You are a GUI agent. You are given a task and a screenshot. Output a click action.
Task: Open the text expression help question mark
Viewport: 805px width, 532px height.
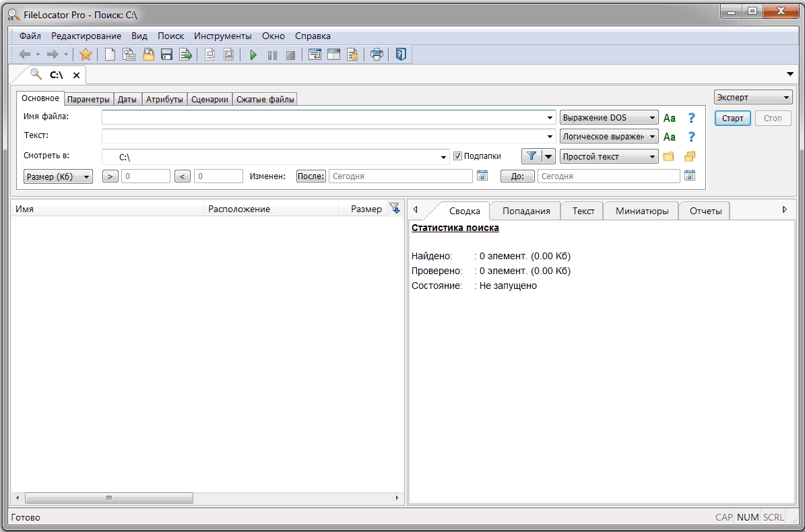[692, 137]
